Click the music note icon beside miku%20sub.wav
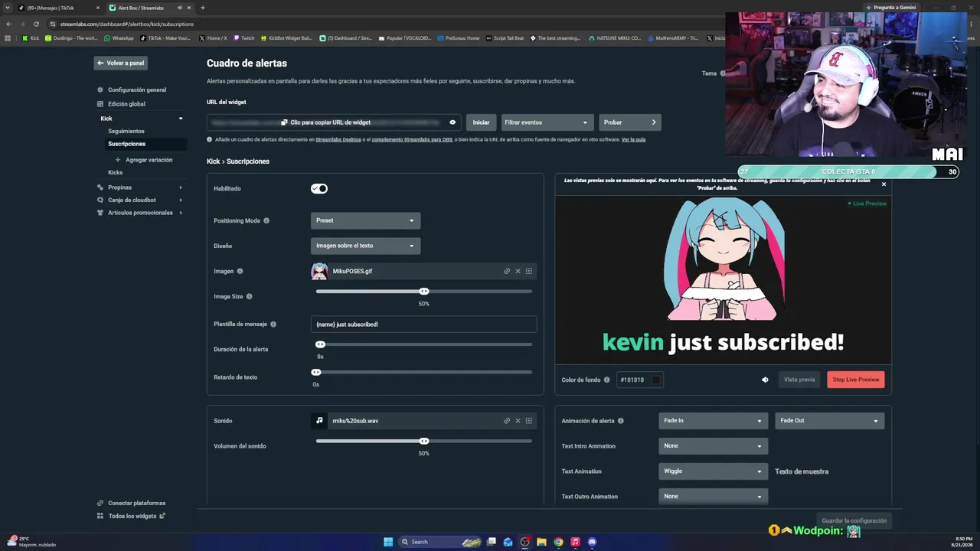Viewport: 980px width, 551px height. [319, 421]
